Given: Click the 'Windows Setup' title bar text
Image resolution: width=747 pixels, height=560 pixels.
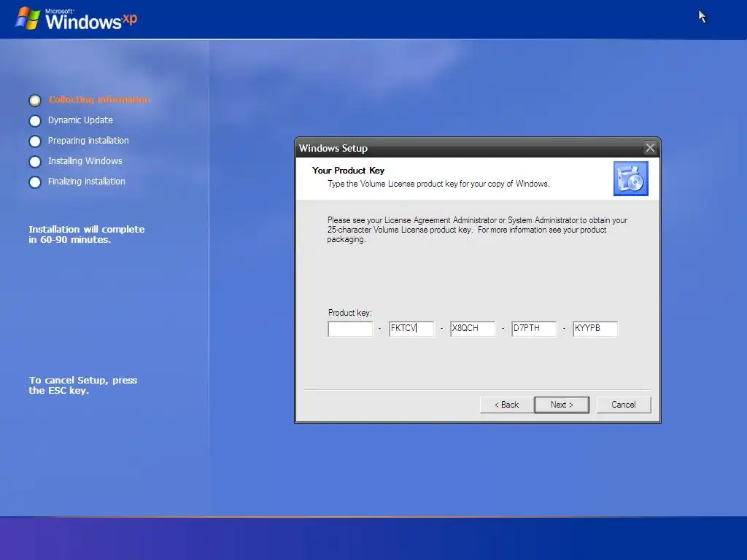Looking at the screenshot, I should [333, 148].
